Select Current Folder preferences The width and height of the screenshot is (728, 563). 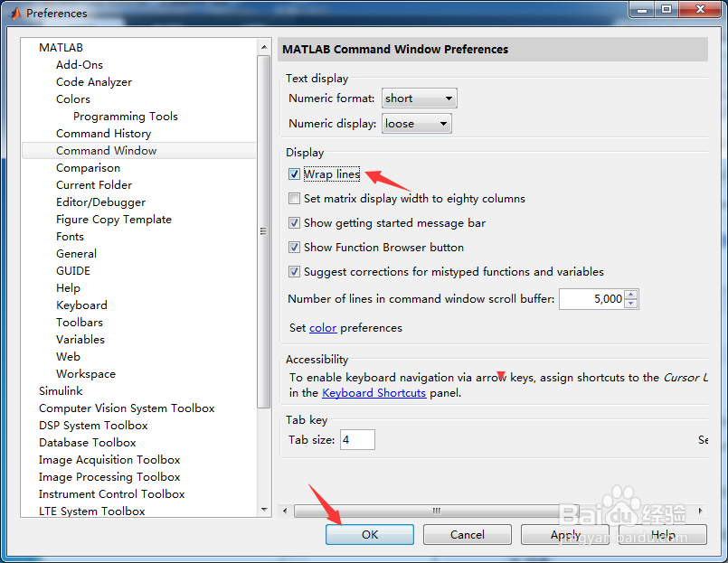point(94,185)
